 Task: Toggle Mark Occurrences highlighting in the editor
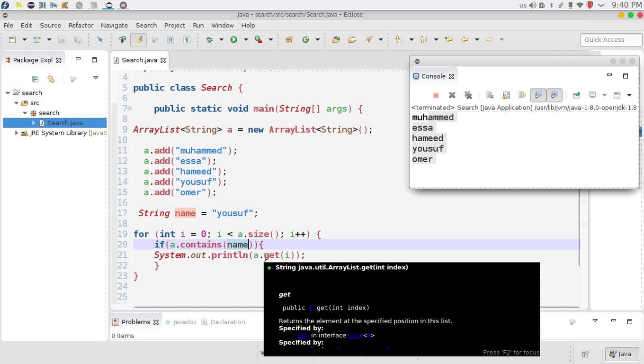[x=139, y=40]
